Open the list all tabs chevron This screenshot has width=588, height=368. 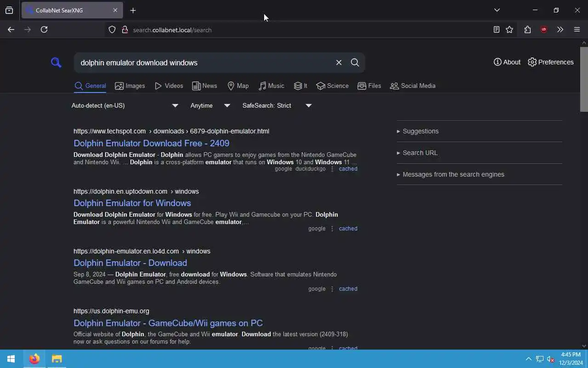coord(497,10)
